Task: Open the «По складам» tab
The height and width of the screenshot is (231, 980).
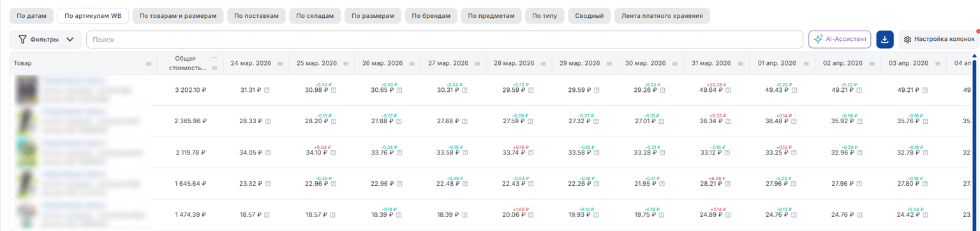Action: point(315,15)
